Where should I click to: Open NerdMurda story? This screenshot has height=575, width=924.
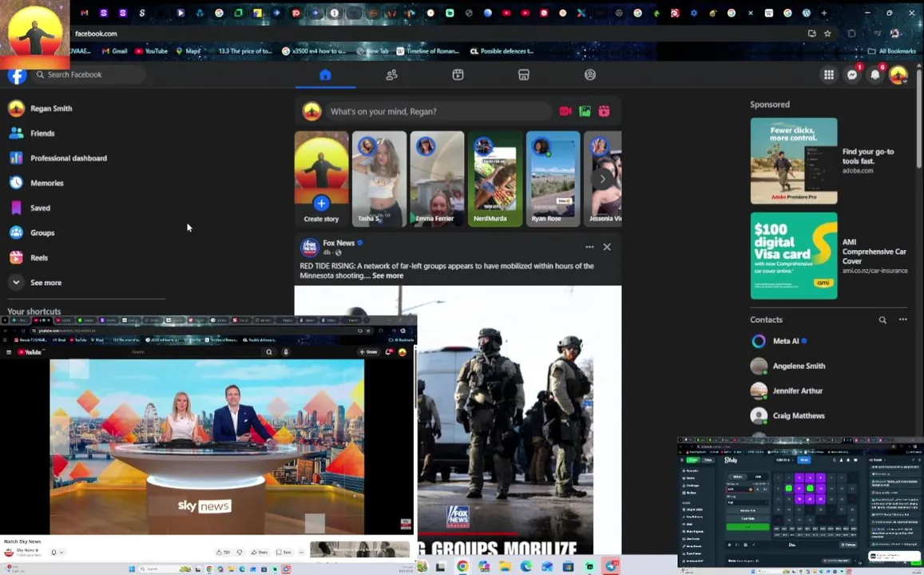495,179
